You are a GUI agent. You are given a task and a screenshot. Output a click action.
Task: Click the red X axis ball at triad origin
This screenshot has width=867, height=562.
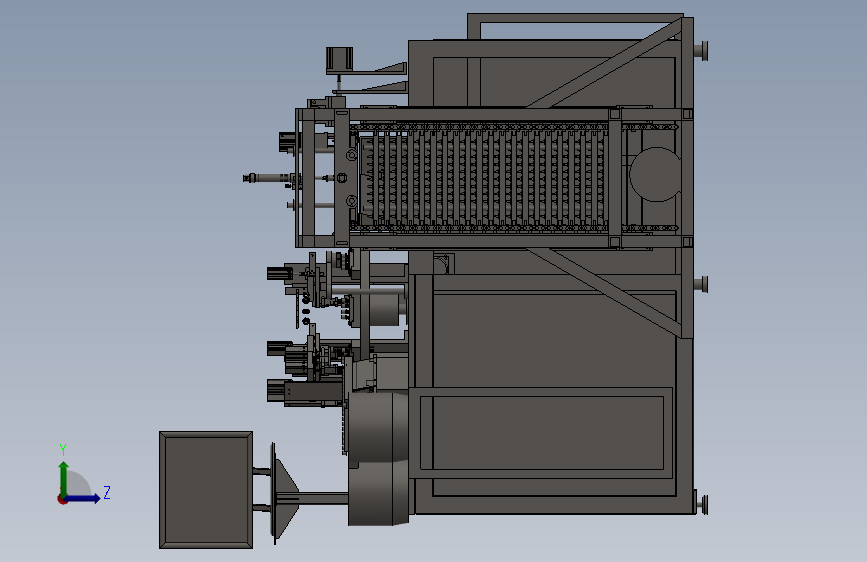tap(62, 499)
